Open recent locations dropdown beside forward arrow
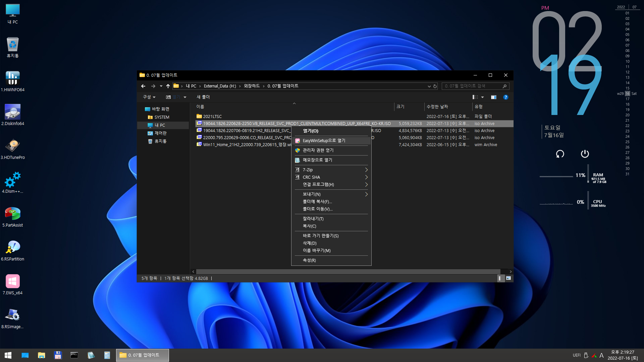Screen dimensions: 644x362 pyautogui.click(x=161, y=86)
